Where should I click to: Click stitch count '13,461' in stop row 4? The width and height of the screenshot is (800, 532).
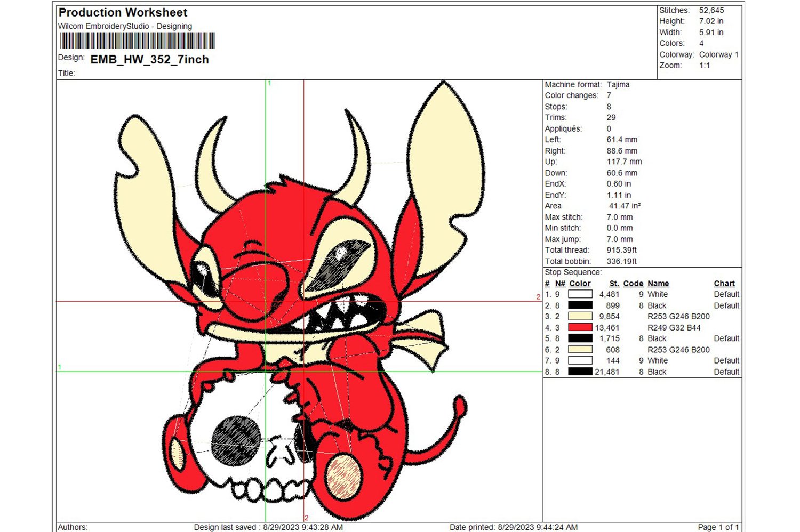pos(607,327)
